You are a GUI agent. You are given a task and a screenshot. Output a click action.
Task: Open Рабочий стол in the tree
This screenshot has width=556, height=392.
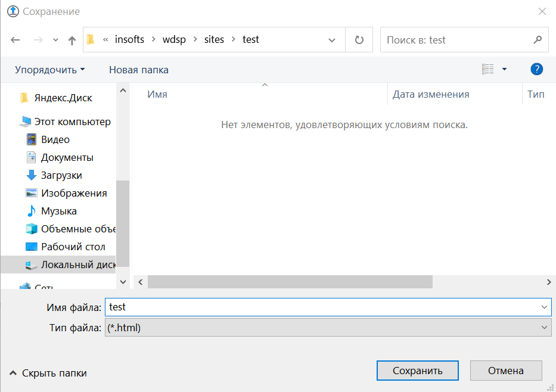point(73,247)
